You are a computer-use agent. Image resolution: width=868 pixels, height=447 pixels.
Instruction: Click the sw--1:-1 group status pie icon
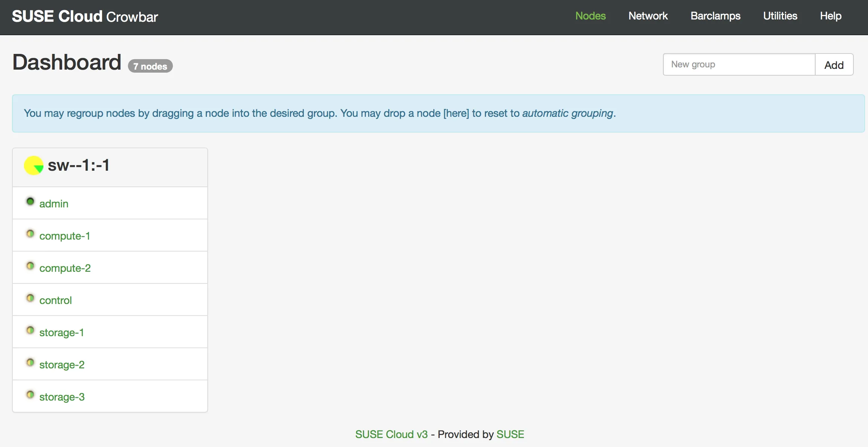34,165
